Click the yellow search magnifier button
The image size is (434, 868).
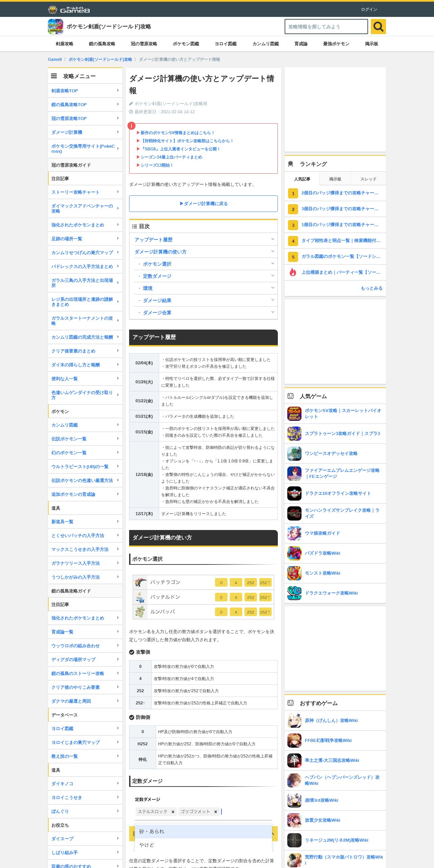pyautogui.click(x=378, y=26)
